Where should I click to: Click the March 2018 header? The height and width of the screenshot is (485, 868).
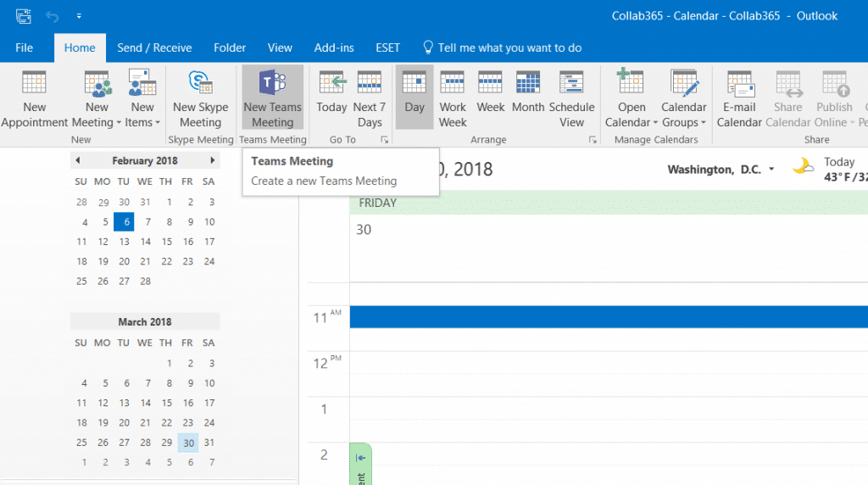click(x=144, y=321)
